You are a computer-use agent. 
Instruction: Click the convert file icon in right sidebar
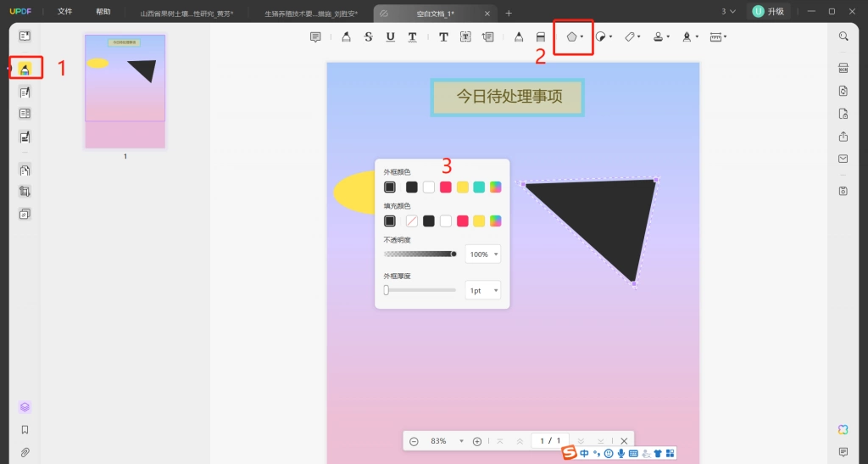tap(843, 91)
